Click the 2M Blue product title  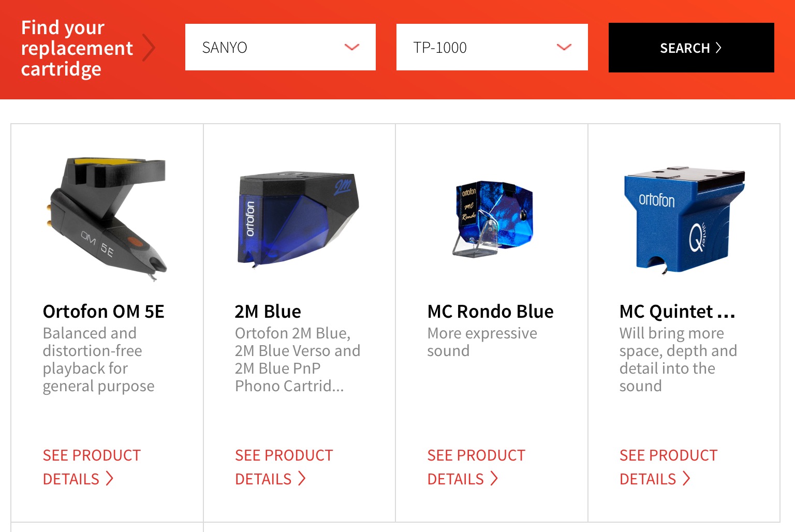tap(268, 312)
